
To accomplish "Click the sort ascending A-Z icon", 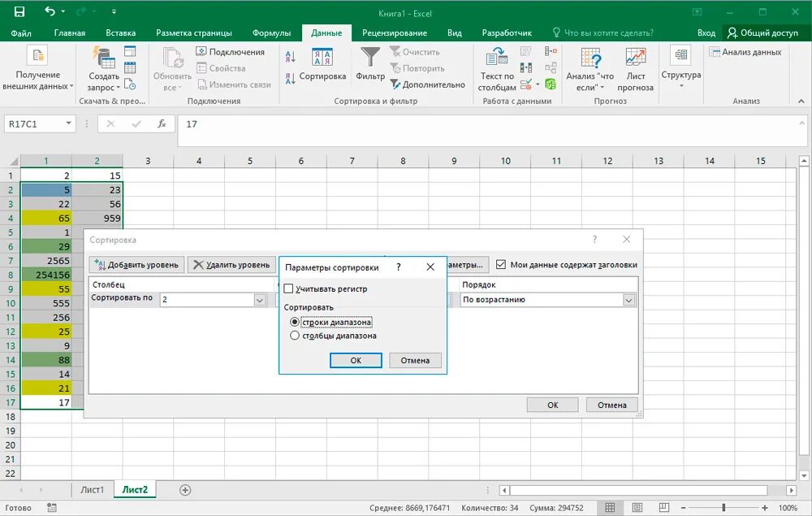I will pos(291,56).
